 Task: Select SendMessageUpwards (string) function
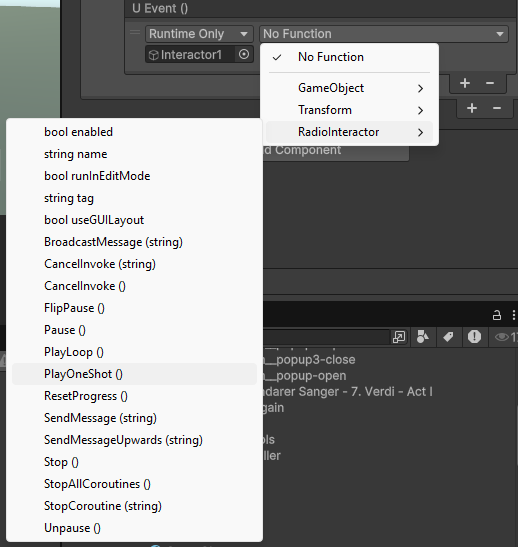tap(134, 440)
